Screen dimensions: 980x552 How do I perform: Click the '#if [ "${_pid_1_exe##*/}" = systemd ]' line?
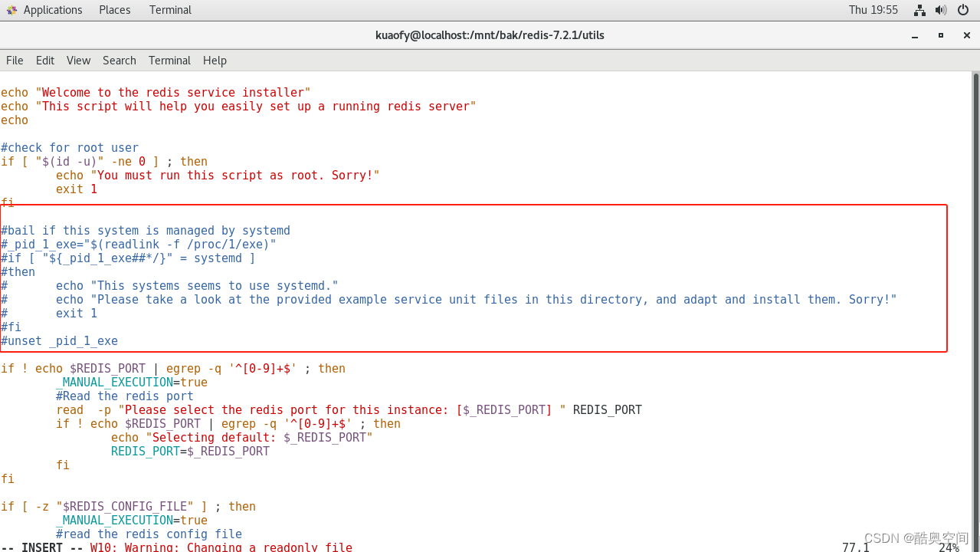click(128, 258)
